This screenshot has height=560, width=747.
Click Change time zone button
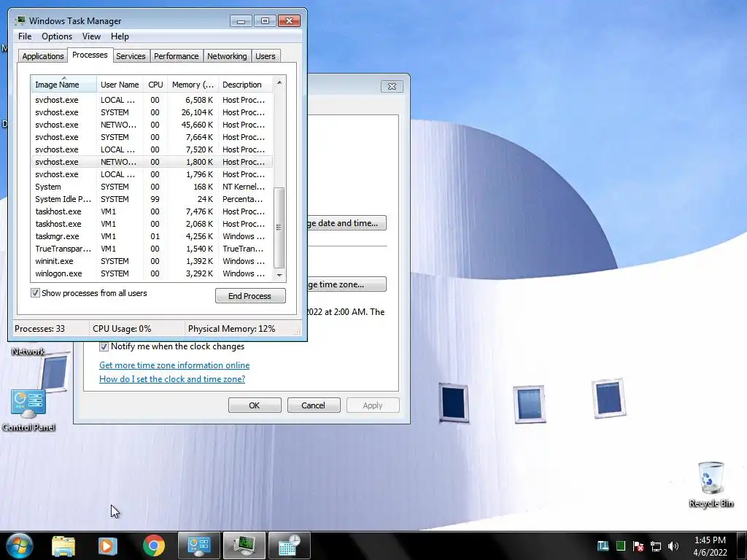coord(347,284)
